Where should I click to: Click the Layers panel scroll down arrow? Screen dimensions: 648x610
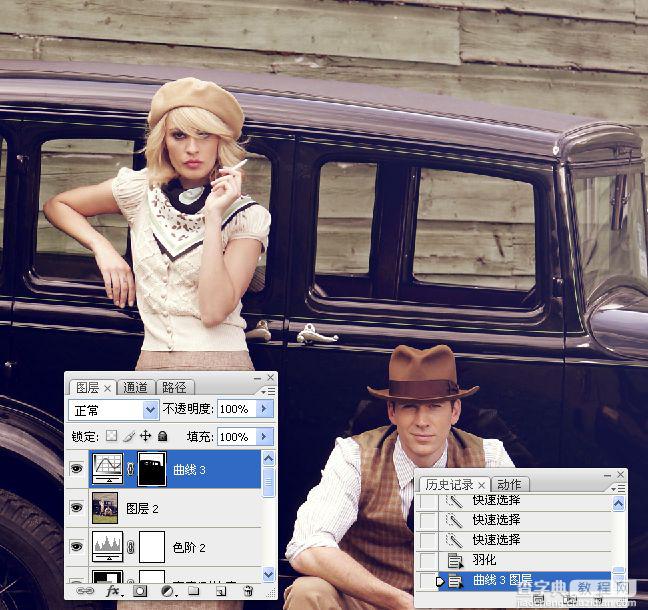[269, 574]
